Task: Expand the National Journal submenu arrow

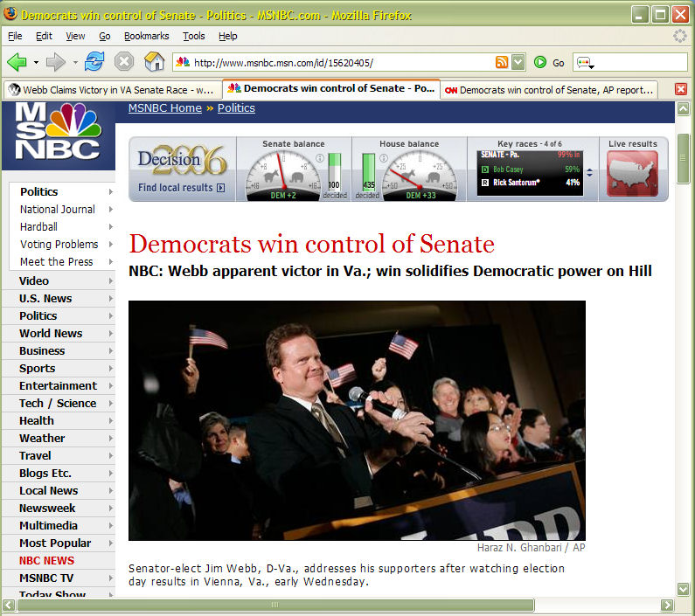Action: click(x=110, y=209)
